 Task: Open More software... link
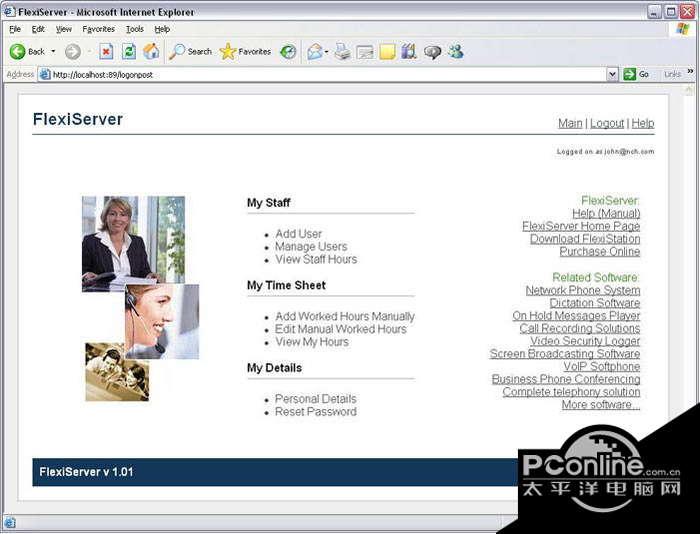coord(601,405)
